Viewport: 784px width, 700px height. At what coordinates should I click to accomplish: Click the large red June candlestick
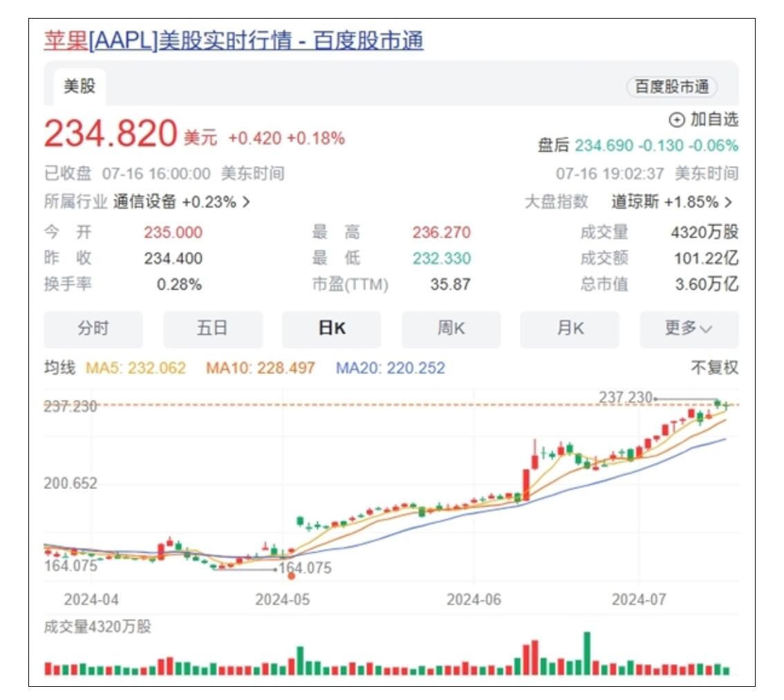click(526, 485)
